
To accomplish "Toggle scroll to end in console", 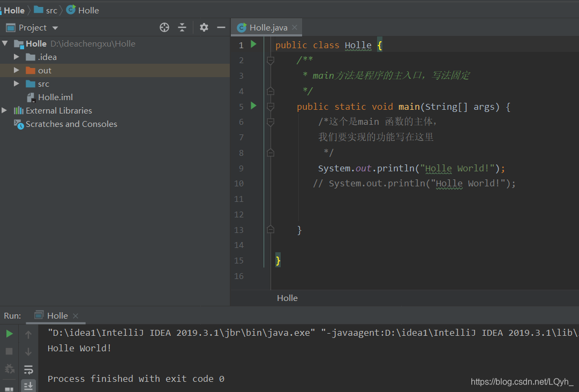I will tap(28, 386).
